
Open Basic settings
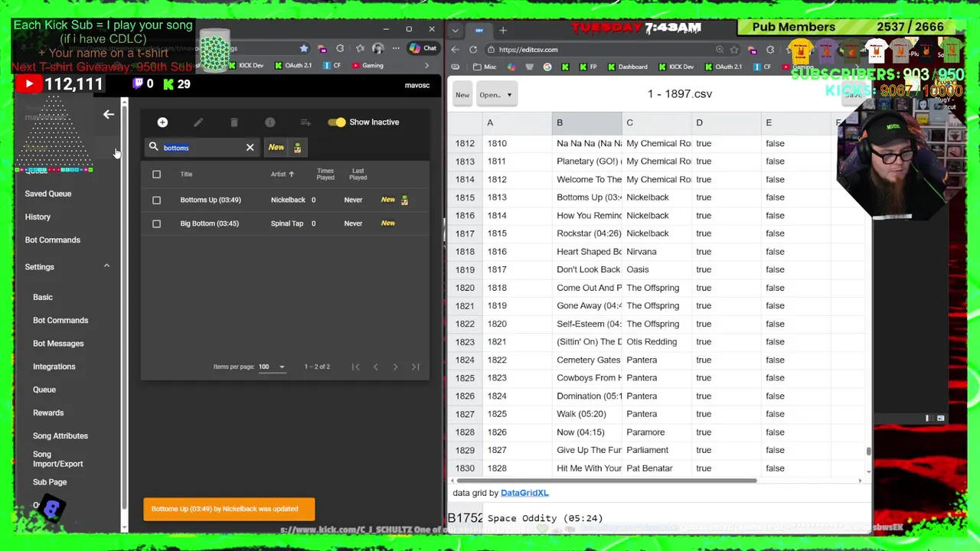(43, 297)
